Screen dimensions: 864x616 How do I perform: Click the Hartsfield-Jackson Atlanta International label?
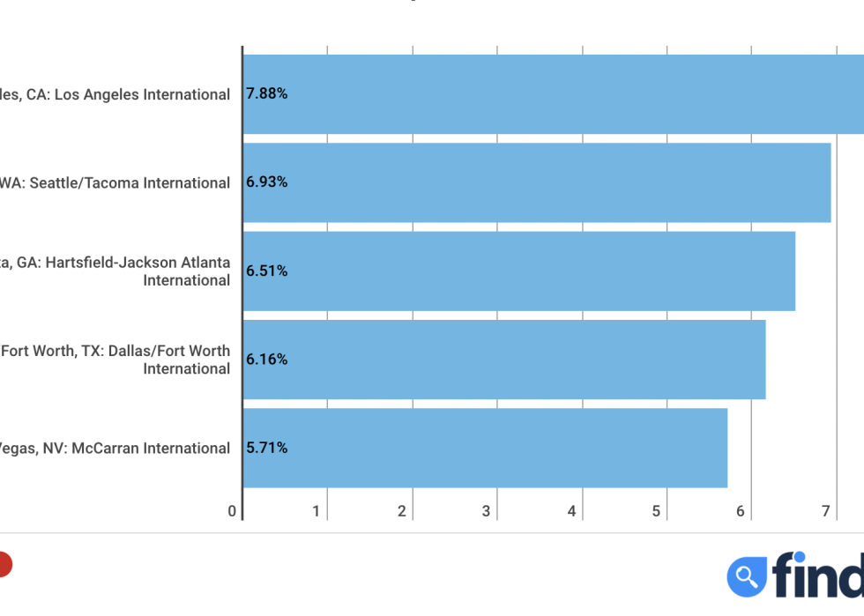(115, 271)
